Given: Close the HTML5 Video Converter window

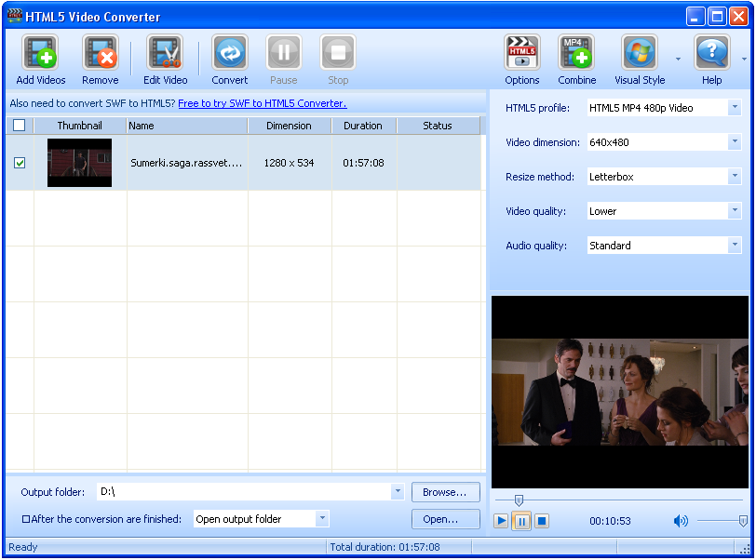Looking at the screenshot, I should click(x=738, y=17).
